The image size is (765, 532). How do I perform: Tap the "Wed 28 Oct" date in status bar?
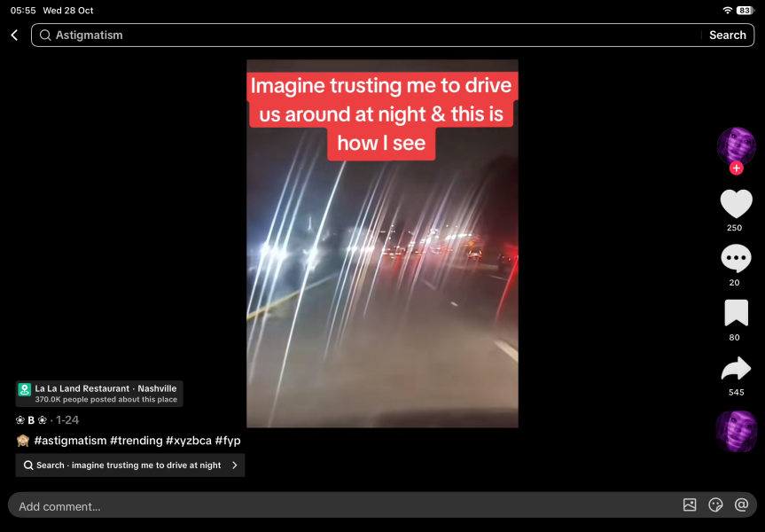(68, 11)
